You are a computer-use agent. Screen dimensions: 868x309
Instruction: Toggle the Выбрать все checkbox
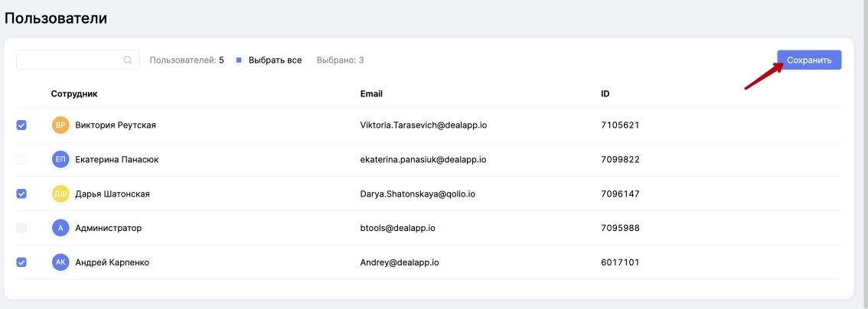pyautogui.click(x=239, y=60)
